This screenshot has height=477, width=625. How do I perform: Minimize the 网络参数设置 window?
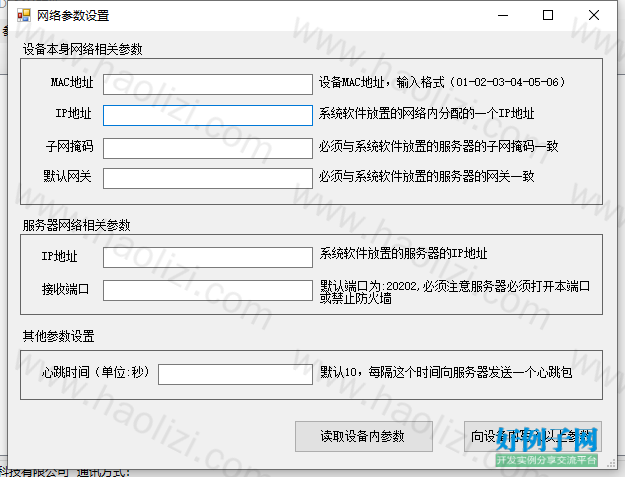click(x=503, y=16)
